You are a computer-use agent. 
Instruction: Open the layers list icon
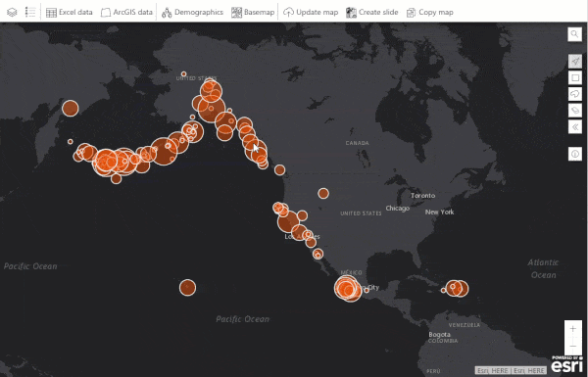[12, 13]
